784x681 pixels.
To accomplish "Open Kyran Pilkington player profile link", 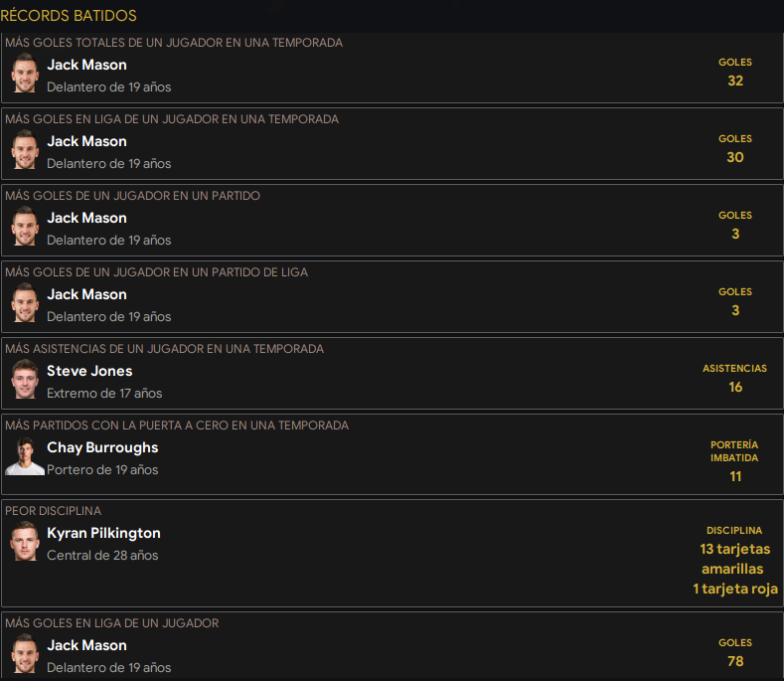I will [103, 533].
